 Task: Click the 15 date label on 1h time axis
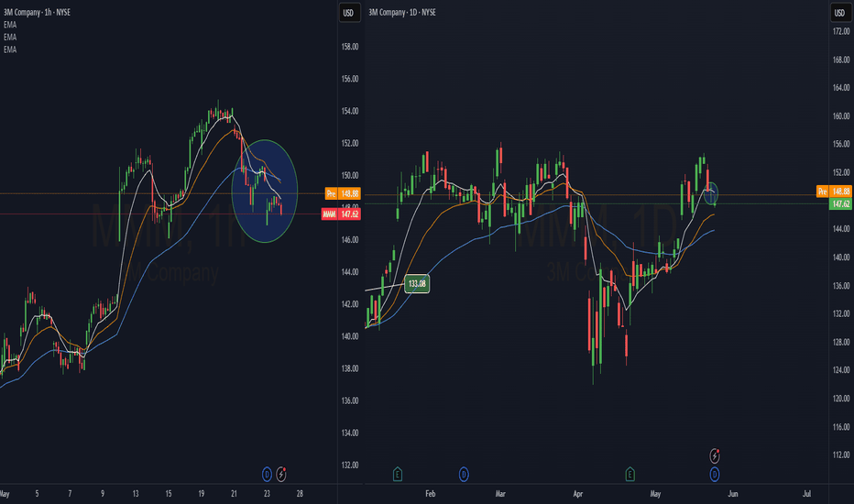coord(169,494)
